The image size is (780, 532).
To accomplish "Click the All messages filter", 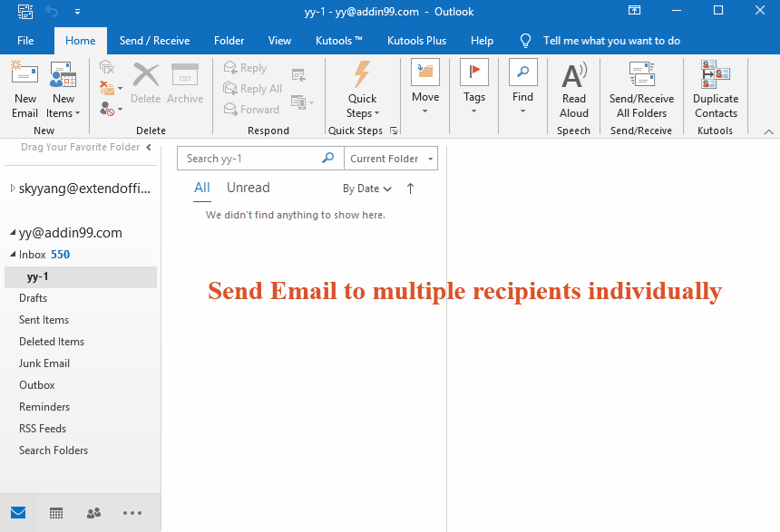I will (201, 188).
